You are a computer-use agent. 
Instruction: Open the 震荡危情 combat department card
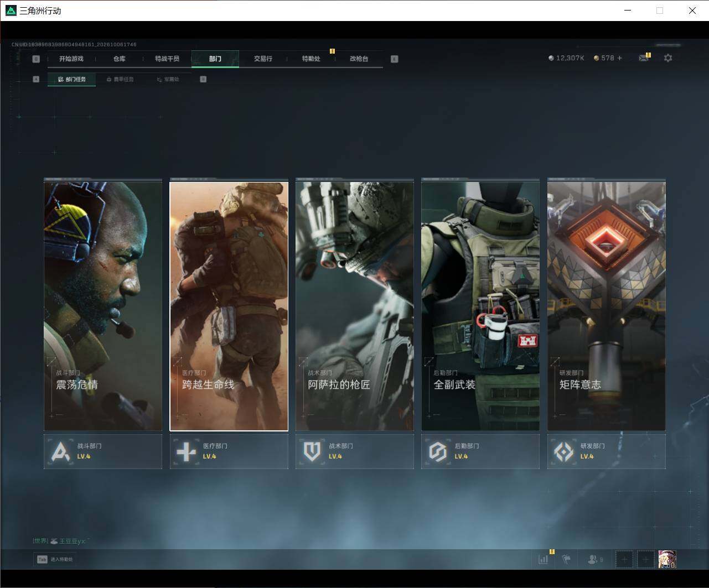coord(103,306)
